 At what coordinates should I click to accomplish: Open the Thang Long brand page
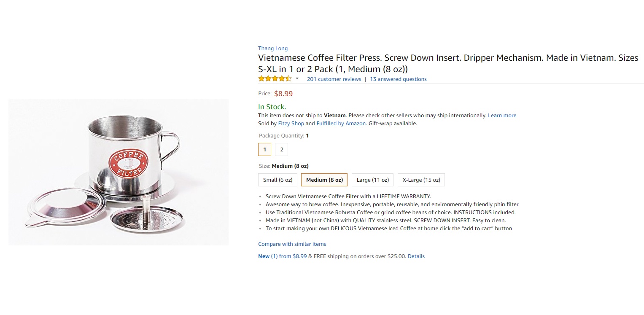tap(272, 48)
